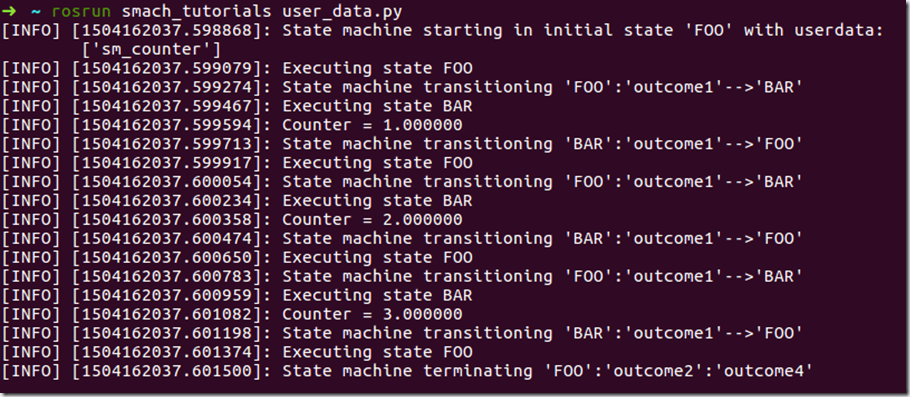Click the tilde home directory indicator
Viewport: 910px width, 397px height.
[x=35, y=12]
